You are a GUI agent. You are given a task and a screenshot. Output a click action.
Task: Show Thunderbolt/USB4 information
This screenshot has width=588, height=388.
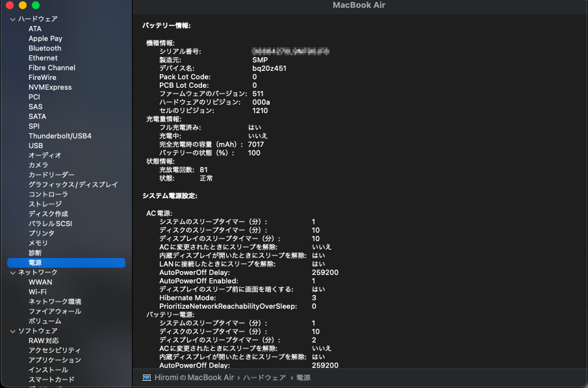60,136
